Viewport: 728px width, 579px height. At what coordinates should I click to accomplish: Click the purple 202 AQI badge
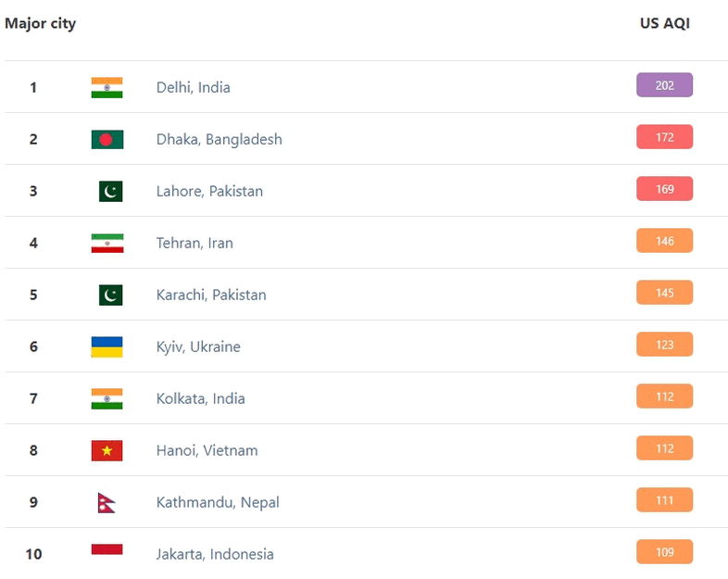tap(664, 85)
